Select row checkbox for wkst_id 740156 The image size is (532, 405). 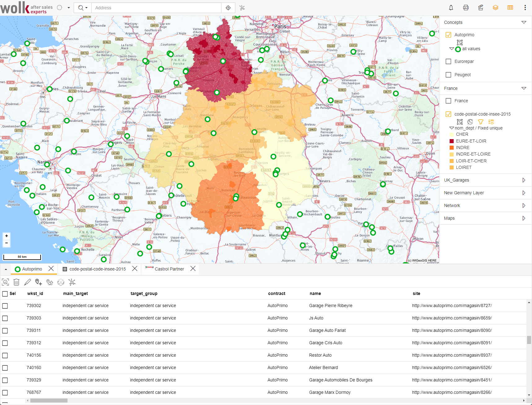5,355
